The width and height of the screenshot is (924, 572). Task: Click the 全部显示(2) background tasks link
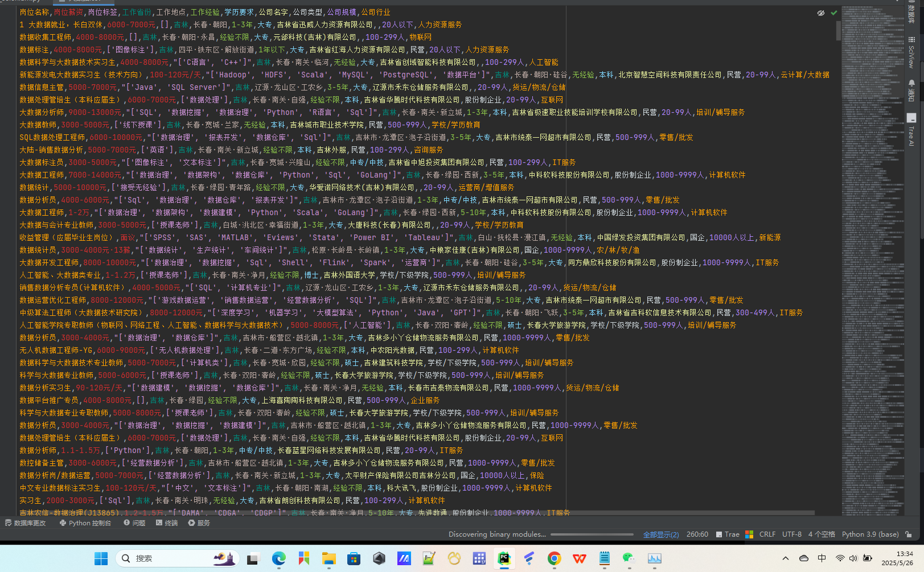(660, 534)
